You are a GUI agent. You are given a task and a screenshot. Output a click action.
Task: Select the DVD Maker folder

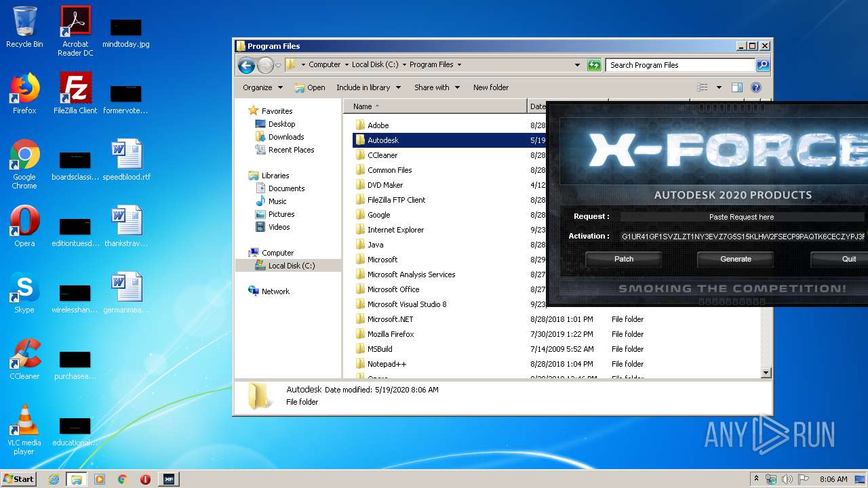tap(385, 185)
